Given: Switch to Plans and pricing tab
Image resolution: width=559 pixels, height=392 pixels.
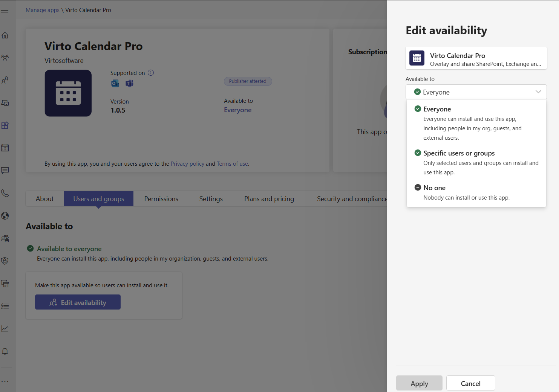Looking at the screenshot, I should (269, 198).
